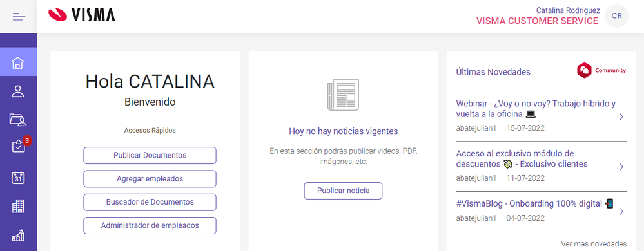Viewport: 644px width, 251px height.
Task: Expand chevron beside módulo de descuentos item
Action: click(621, 167)
